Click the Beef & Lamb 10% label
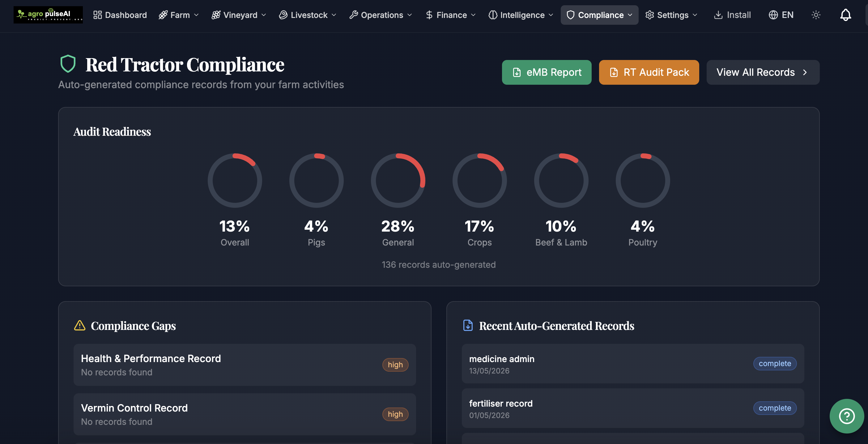Image resolution: width=868 pixels, height=444 pixels. point(561,242)
